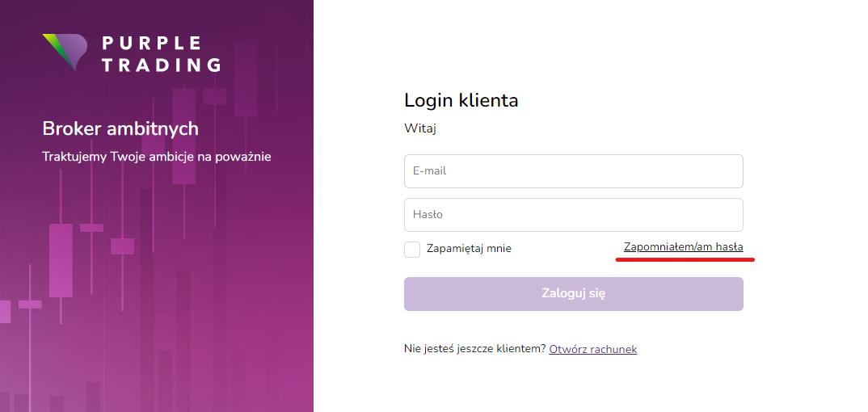Click the Zaloguj się button
The width and height of the screenshot is (868, 412).
point(574,294)
